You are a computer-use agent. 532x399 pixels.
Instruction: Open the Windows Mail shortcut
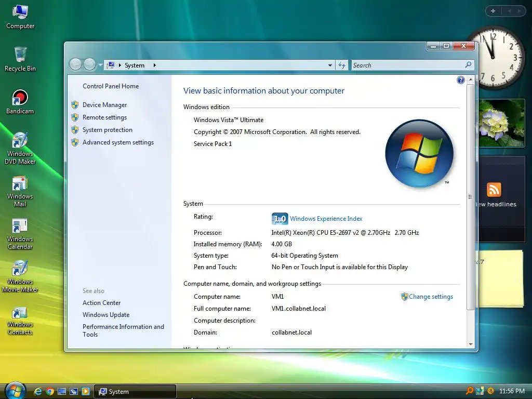[20, 191]
